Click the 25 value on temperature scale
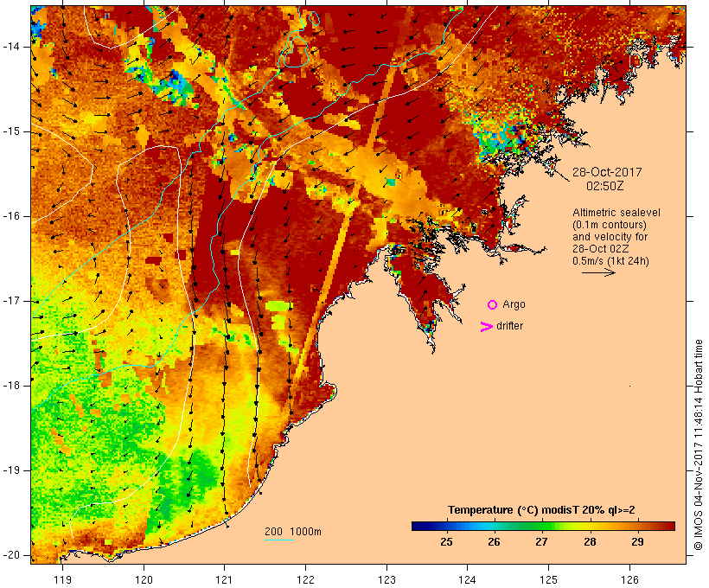 [x=446, y=542]
